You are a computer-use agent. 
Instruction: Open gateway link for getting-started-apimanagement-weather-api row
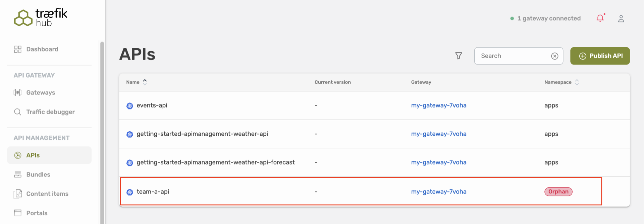coord(439,134)
